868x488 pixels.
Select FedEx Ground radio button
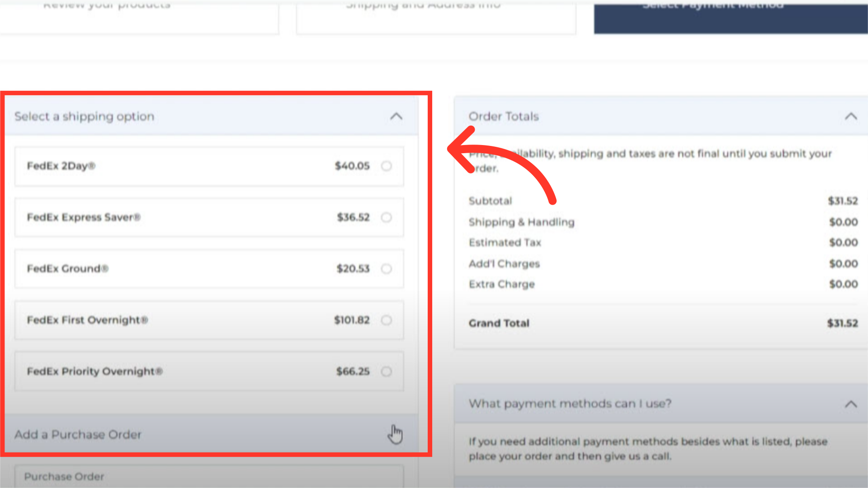(x=386, y=269)
